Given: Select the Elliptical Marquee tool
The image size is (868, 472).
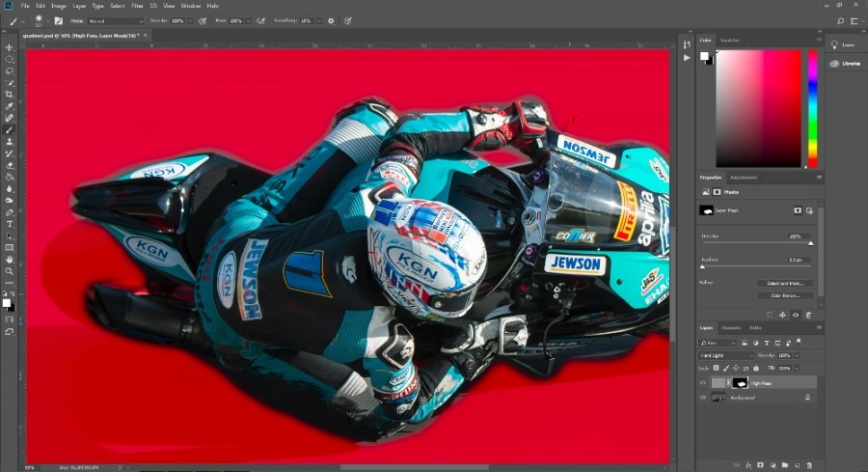Looking at the screenshot, I should [x=9, y=59].
